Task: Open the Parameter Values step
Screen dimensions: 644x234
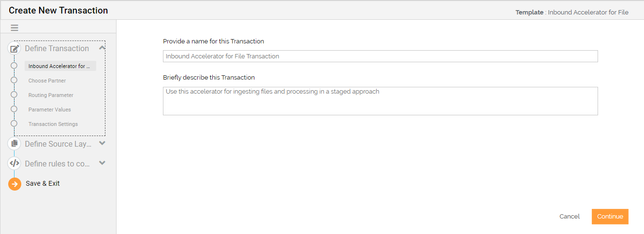Action: click(x=49, y=110)
